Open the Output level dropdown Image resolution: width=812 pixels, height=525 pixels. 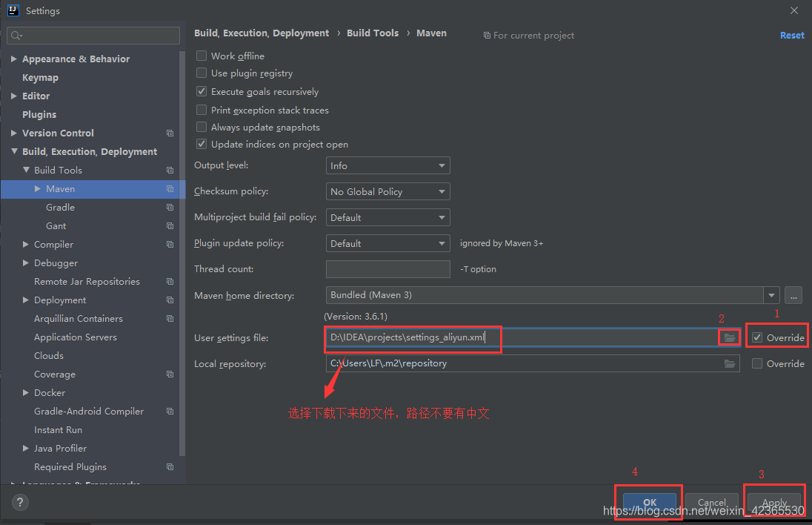pos(388,165)
